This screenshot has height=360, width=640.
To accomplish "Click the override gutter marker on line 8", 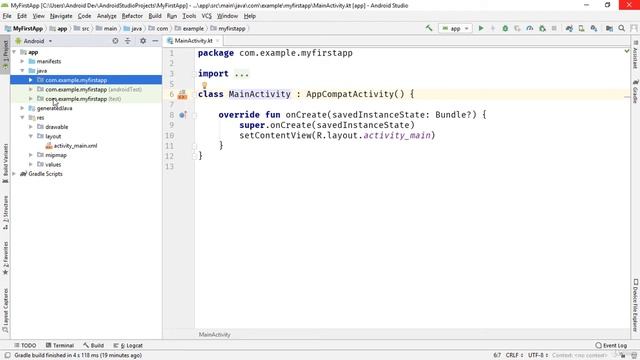I will 183,115.
